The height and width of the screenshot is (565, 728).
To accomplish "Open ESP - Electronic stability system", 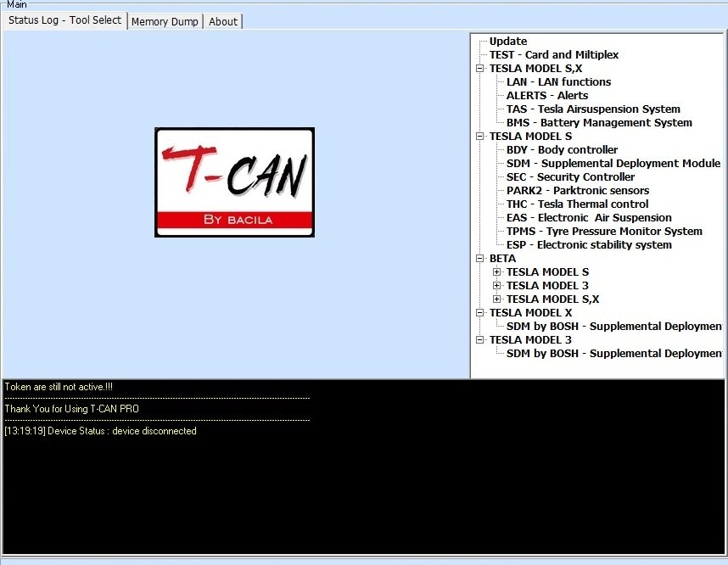I will click(x=589, y=244).
